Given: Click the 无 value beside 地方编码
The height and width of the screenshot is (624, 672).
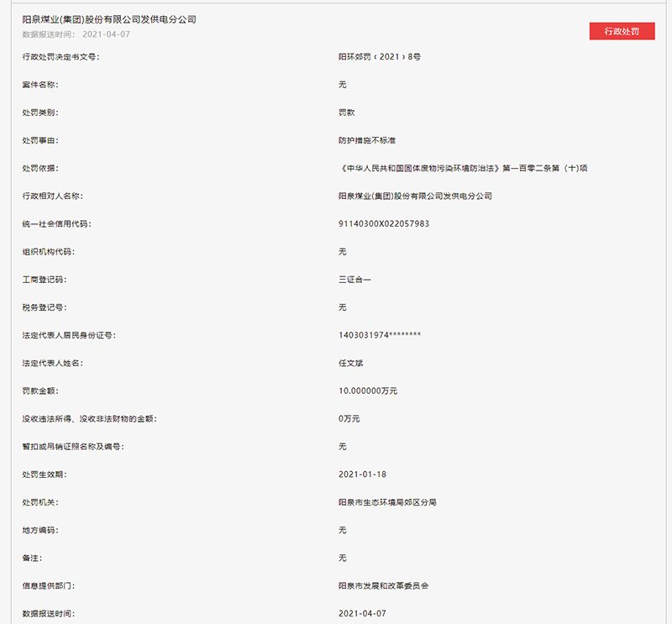Looking at the screenshot, I should [343, 530].
